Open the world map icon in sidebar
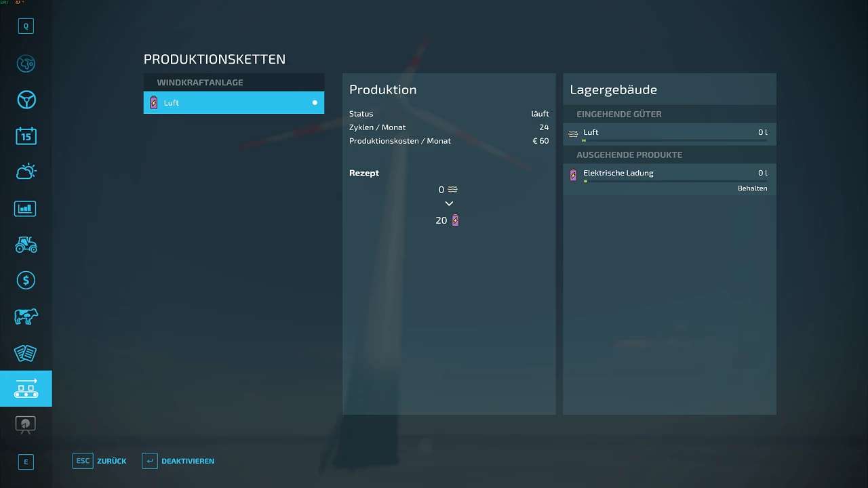Image resolution: width=868 pixels, height=488 pixels. click(26, 64)
